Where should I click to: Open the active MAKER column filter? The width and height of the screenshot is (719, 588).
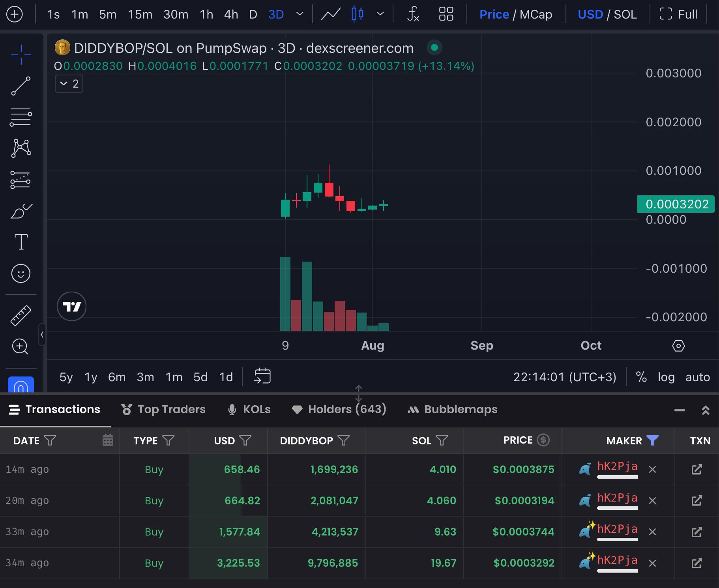(x=653, y=440)
